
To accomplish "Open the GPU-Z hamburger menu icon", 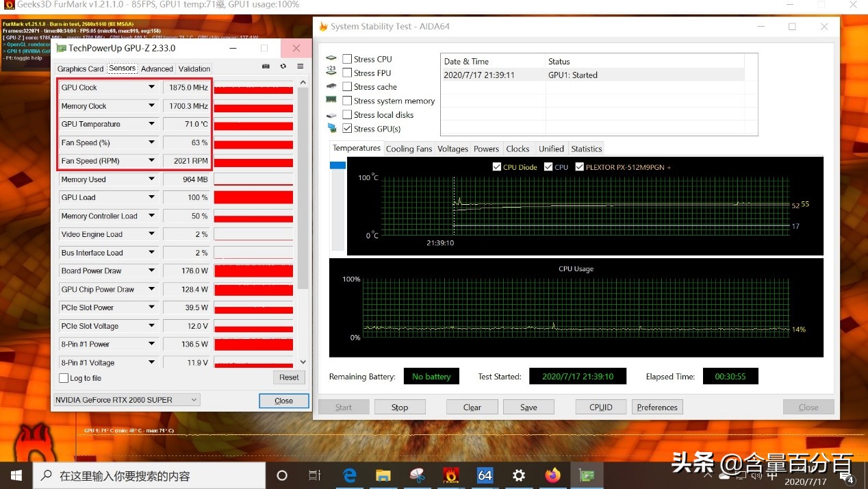I will (300, 66).
